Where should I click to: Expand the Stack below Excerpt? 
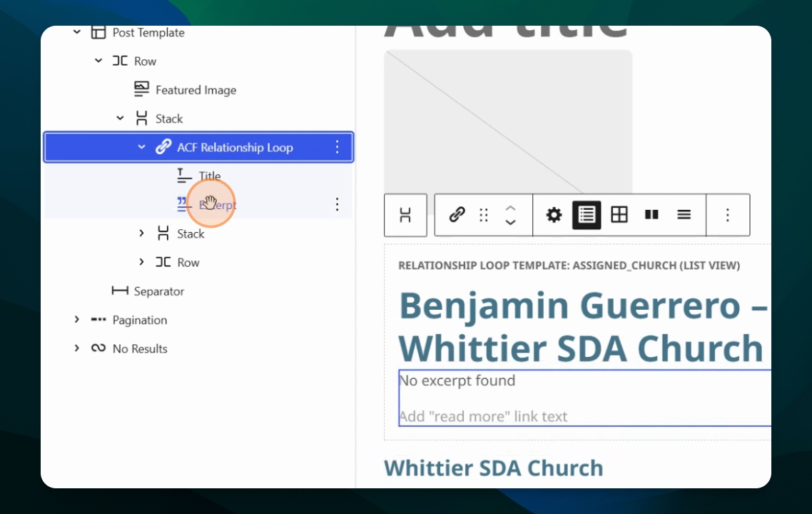point(141,233)
